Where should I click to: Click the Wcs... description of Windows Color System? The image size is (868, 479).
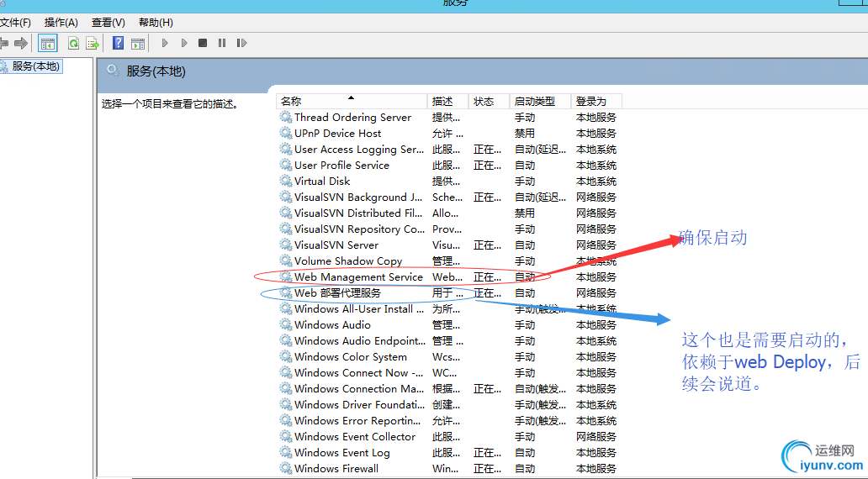pos(446,357)
